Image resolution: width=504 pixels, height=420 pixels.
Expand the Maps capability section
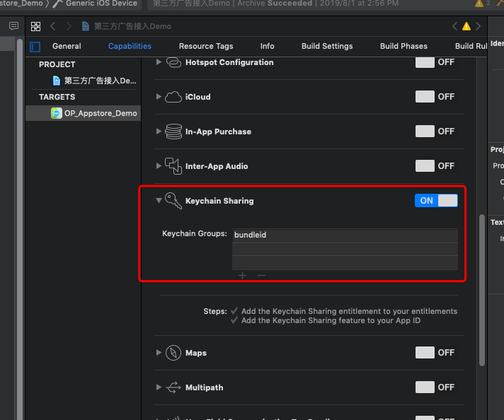coord(159,353)
